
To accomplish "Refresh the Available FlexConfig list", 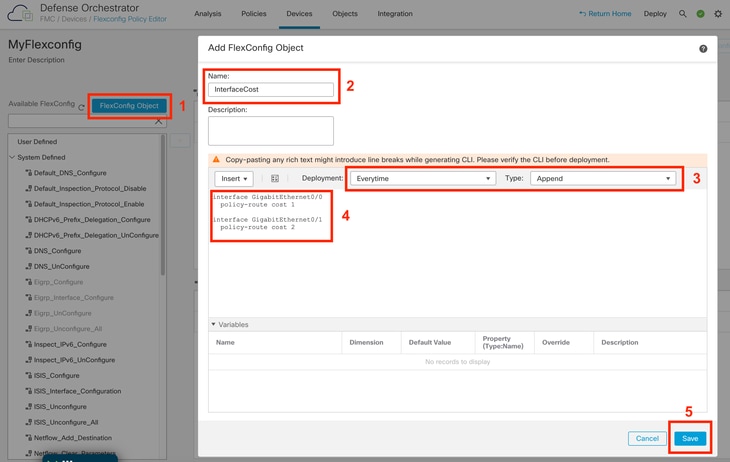I will pyautogui.click(x=81, y=107).
